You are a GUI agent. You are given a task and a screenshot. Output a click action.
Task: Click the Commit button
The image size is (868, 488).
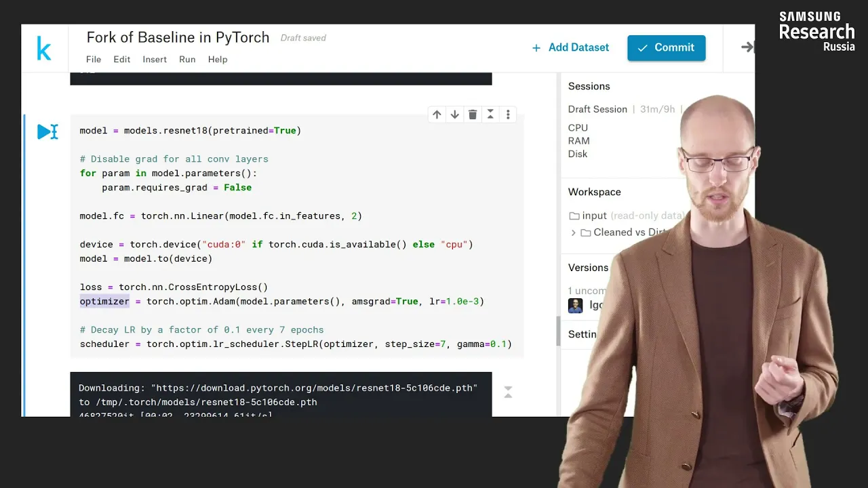tap(667, 47)
